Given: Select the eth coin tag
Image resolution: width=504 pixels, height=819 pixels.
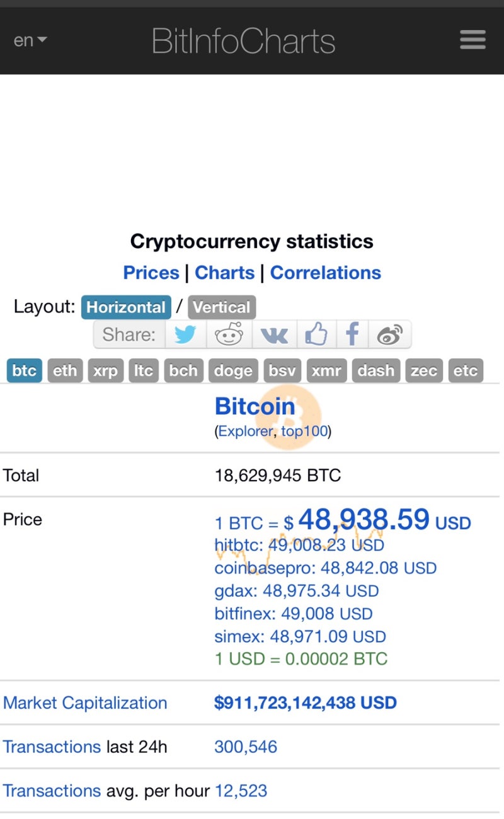Looking at the screenshot, I should tap(65, 370).
